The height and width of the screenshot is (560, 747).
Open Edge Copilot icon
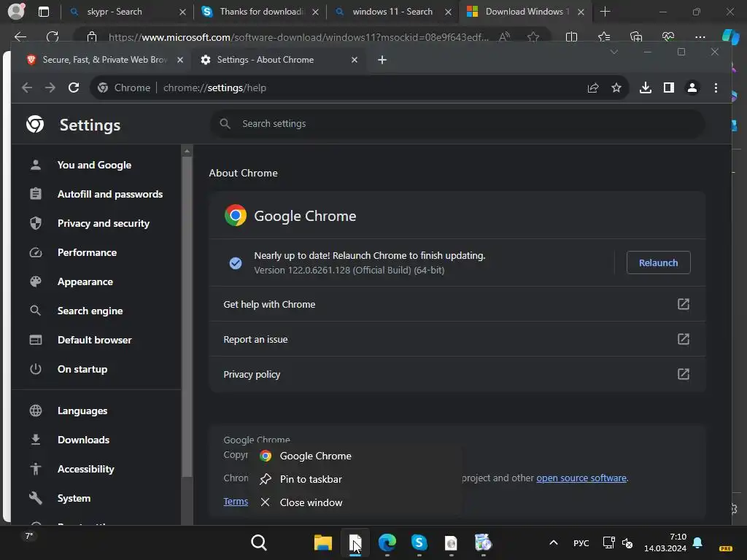[731, 36]
